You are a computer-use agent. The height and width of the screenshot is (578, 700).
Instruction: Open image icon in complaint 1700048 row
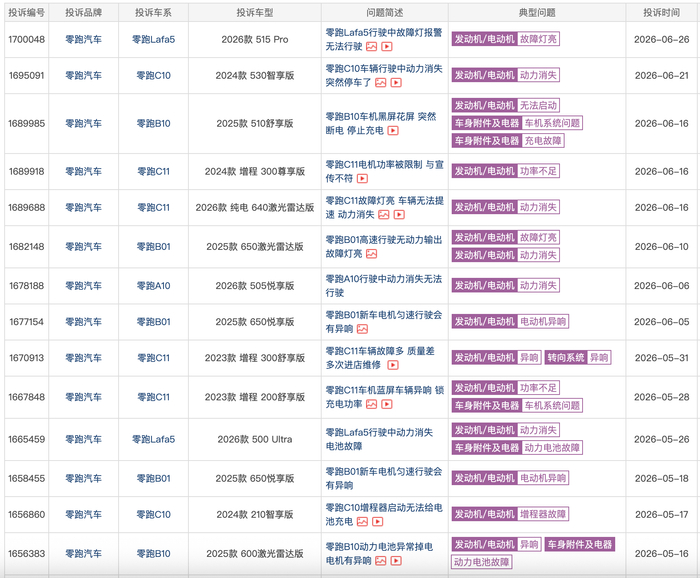371,46
